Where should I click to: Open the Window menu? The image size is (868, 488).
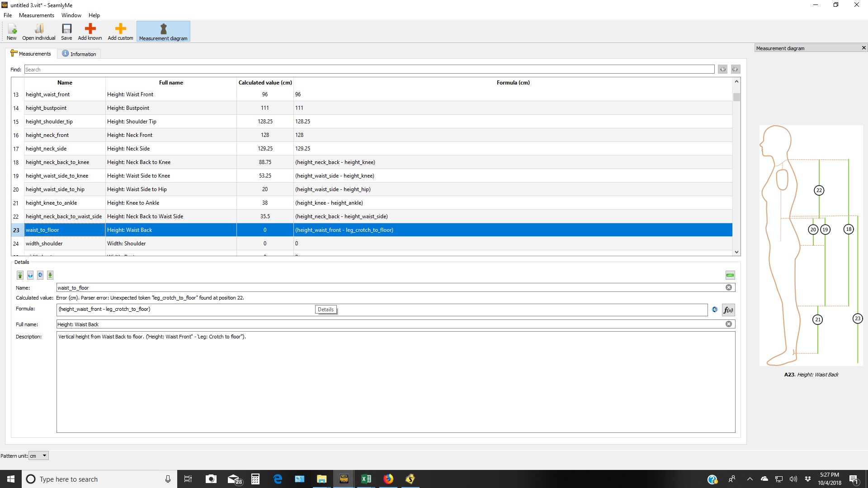(x=71, y=15)
